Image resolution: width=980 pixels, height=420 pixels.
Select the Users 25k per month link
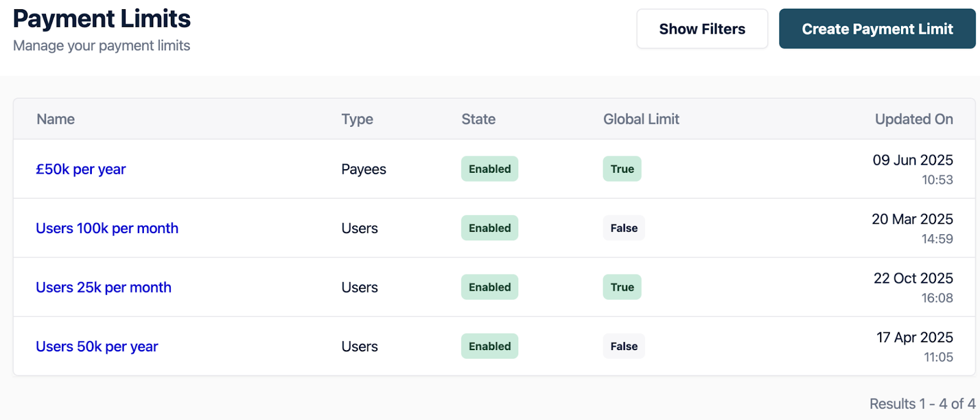(104, 288)
